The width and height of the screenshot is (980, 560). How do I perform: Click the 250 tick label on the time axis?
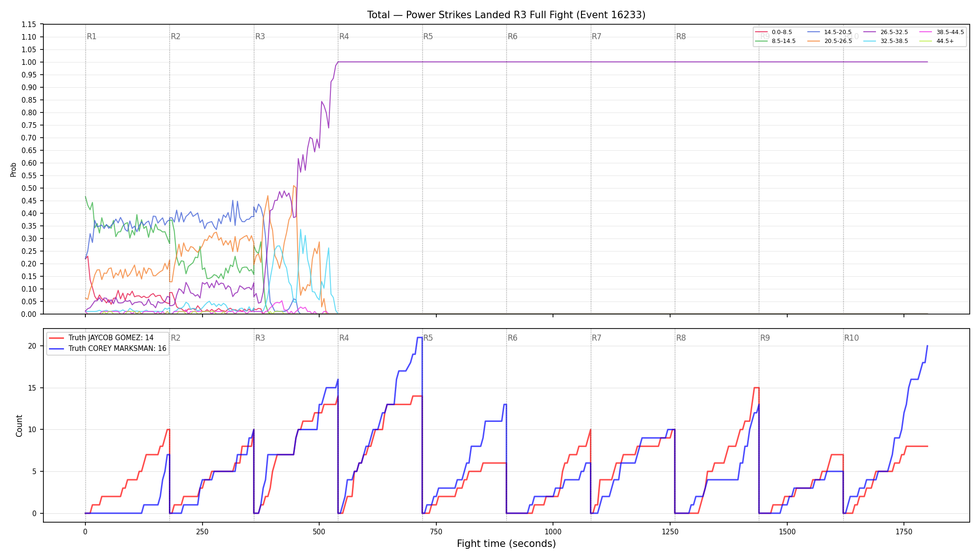(x=202, y=532)
